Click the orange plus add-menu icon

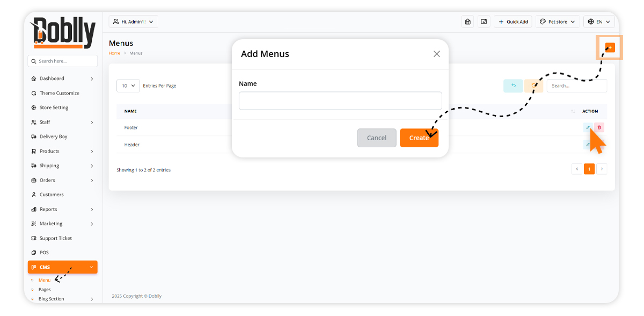(610, 47)
